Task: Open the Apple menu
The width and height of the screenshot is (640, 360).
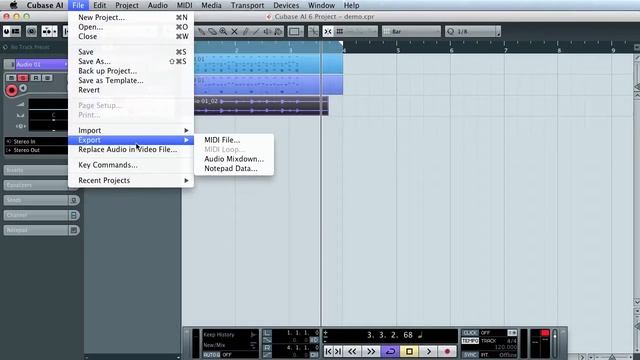Action: point(13,5)
